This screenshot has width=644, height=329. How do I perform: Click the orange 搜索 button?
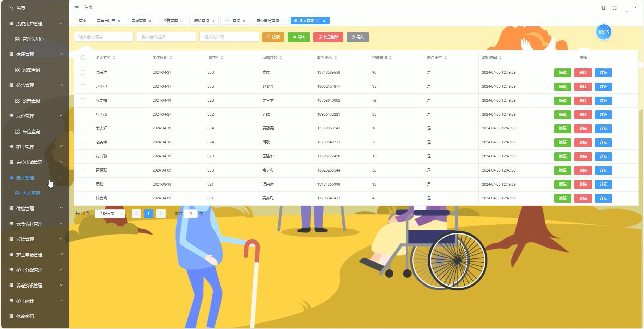(273, 37)
